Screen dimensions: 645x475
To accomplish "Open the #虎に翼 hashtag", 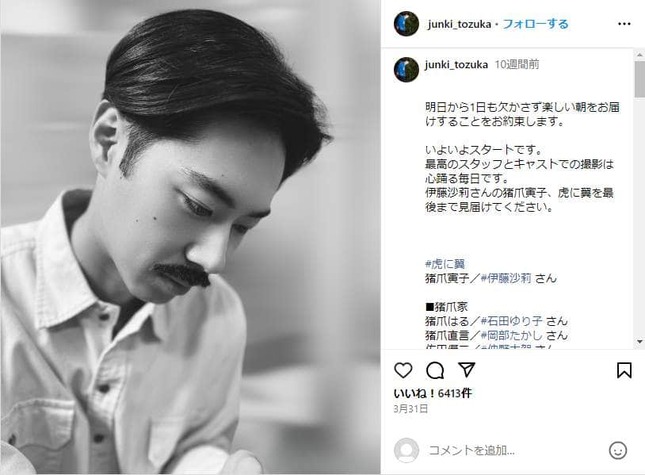I will pos(445,264).
